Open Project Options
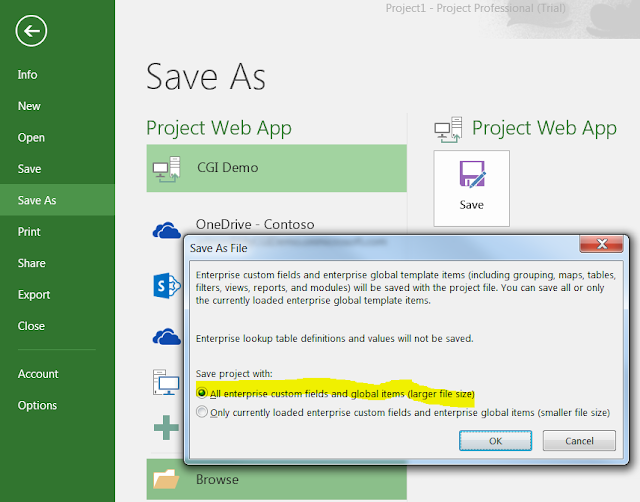Viewport: 640px width, 502px height. (x=37, y=405)
